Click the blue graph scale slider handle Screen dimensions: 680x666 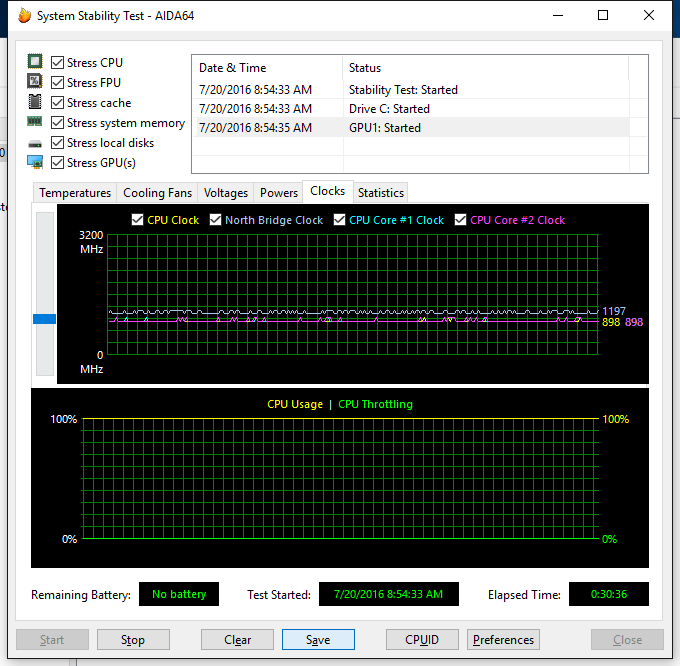(45, 319)
